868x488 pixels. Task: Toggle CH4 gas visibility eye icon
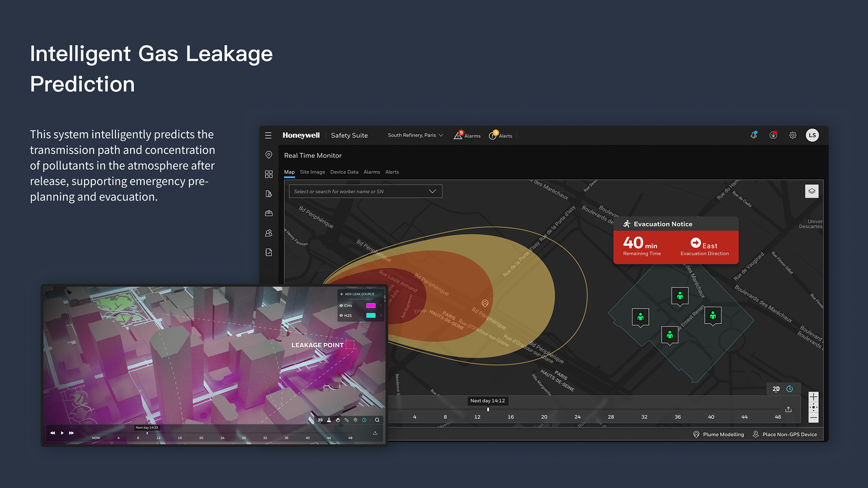click(341, 306)
